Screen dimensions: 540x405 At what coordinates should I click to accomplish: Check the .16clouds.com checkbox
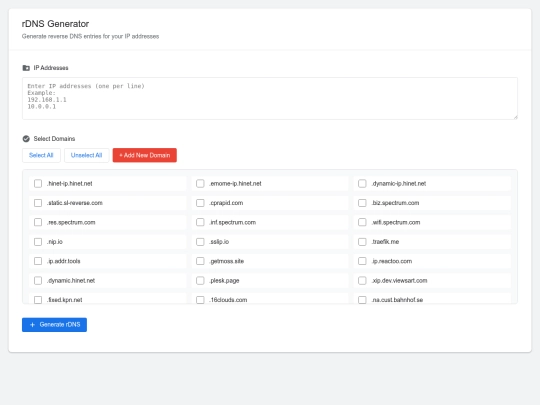(x=200, y=300)
